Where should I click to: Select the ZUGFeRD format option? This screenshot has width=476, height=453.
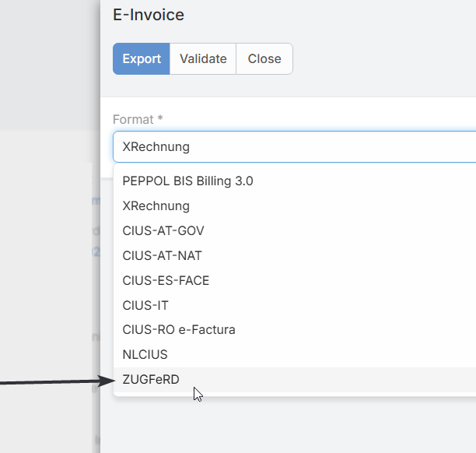[x=295, y=380]
